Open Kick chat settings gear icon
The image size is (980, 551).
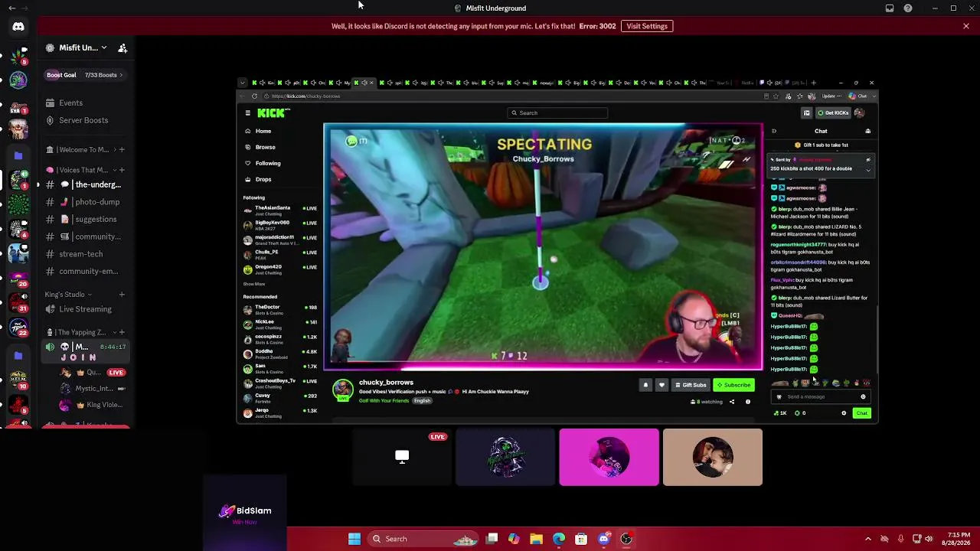[x=844, y=413]
